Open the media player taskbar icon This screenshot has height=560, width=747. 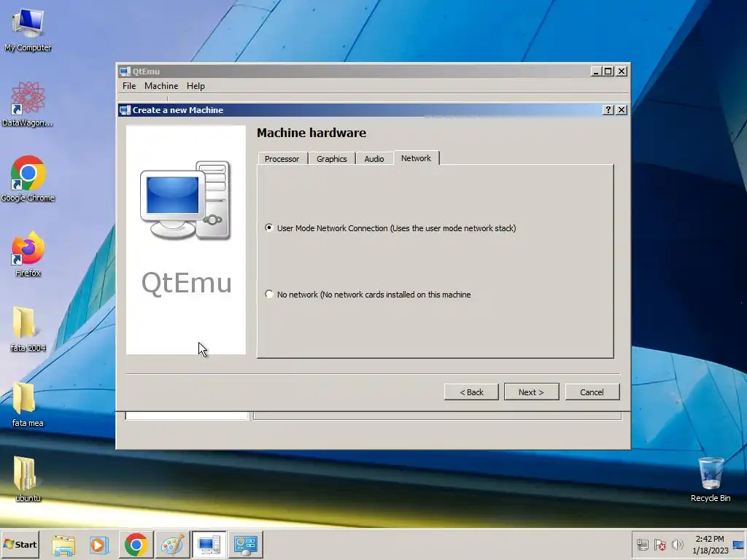[99, 545]
